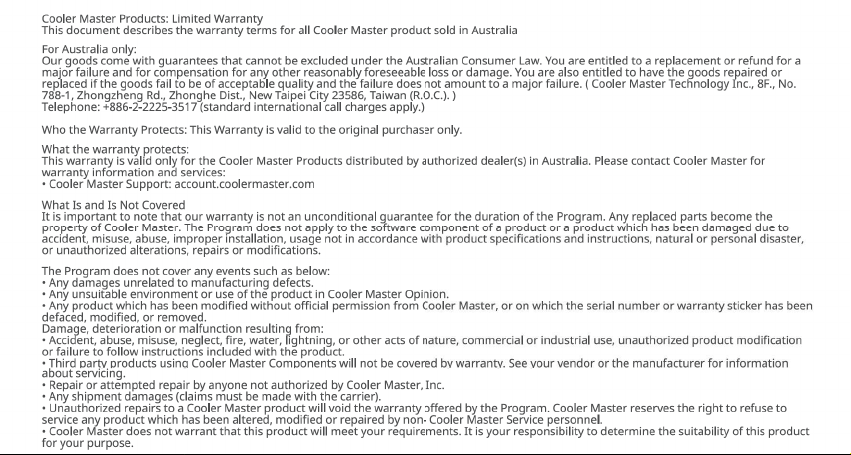Click the 'For Australia only:' heading
The width and height of the screenshot is (851, 455).
(90, 49)
